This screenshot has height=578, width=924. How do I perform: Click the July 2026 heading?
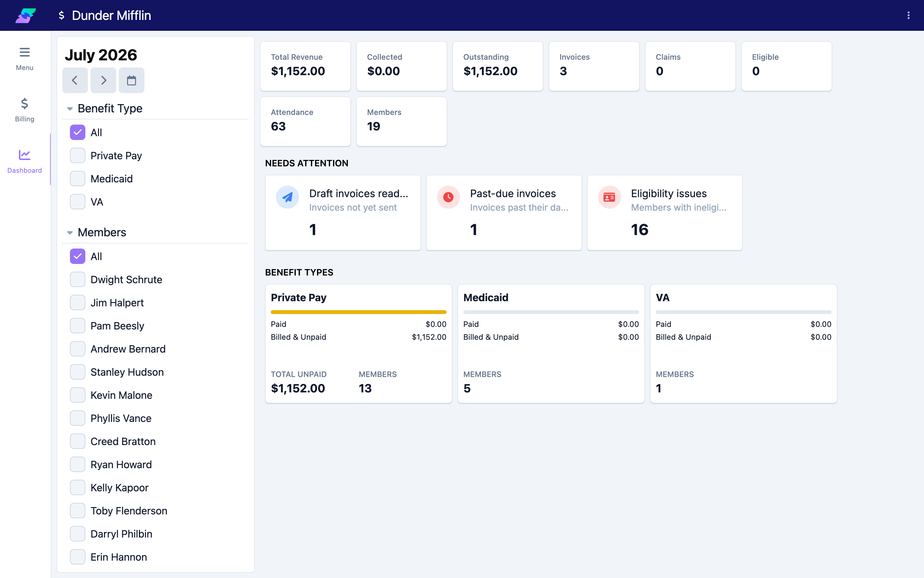(x=101, y=55)
